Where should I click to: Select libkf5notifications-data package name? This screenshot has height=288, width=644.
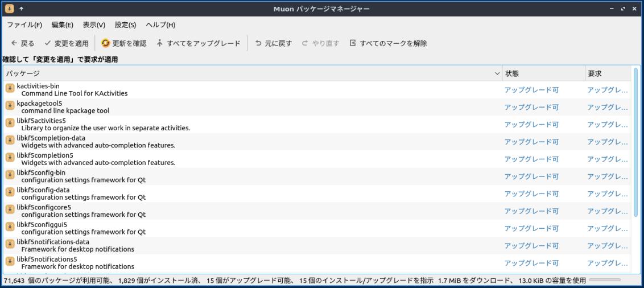[53, 241]
